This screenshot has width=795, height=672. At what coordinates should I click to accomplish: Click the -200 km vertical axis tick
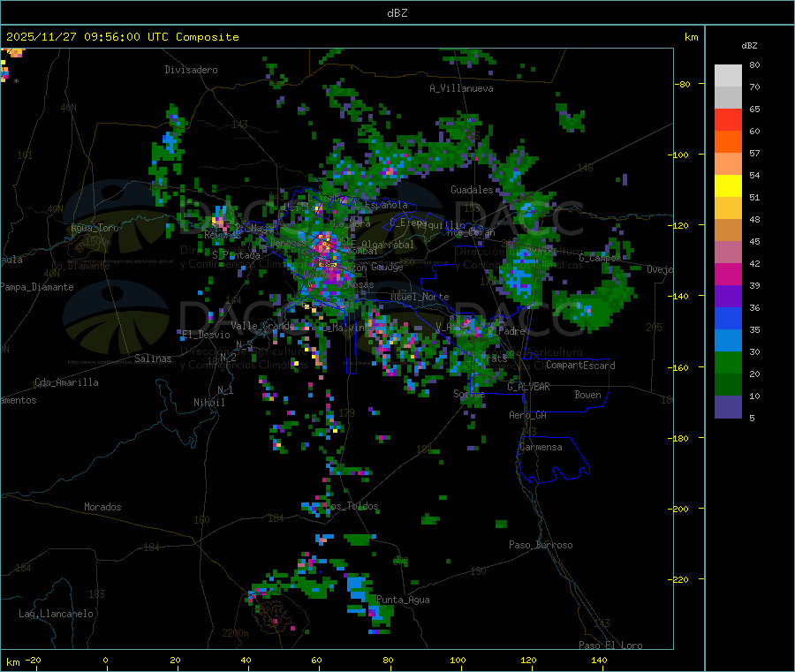pos(678,509)
